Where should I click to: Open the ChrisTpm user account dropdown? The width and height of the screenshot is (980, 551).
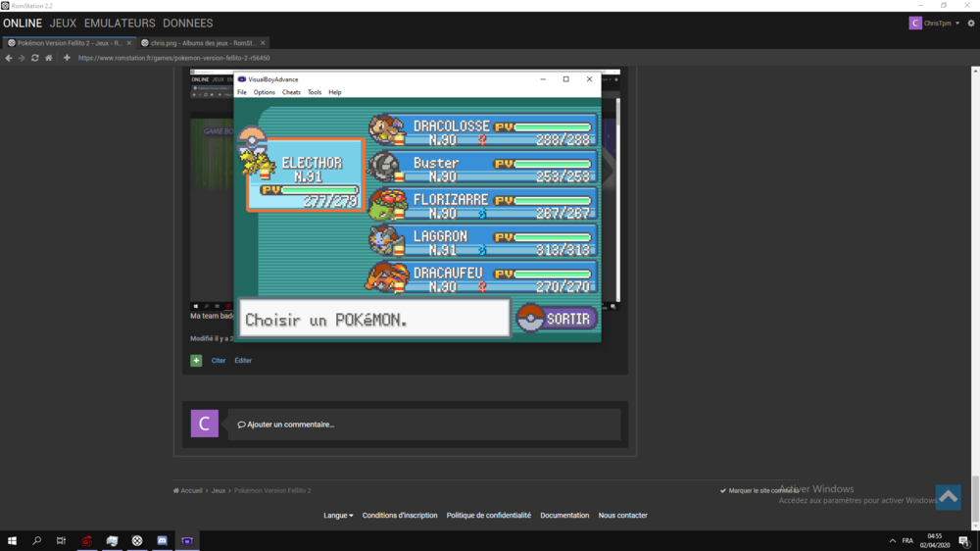pos(935,24)
